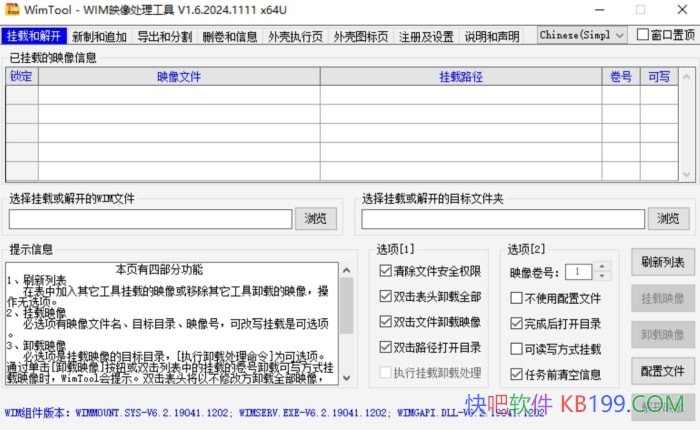This screenshot has width=700, height=430.
Task: Click the 刷新列表 button
Action: (663, 262)
